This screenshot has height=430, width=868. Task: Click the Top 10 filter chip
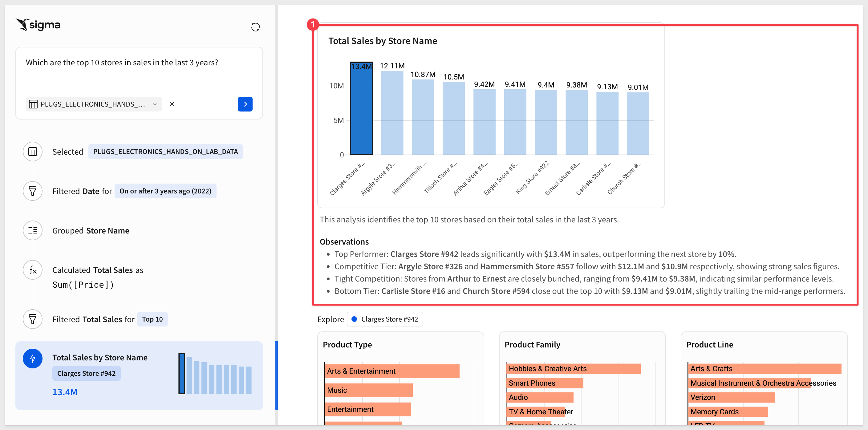click(x=152, y=319)
